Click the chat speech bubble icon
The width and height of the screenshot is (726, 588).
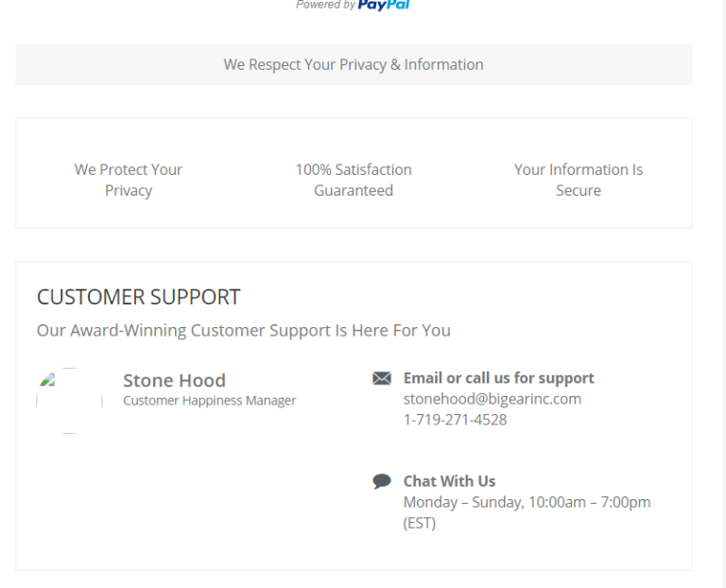(x=382, y=481)
